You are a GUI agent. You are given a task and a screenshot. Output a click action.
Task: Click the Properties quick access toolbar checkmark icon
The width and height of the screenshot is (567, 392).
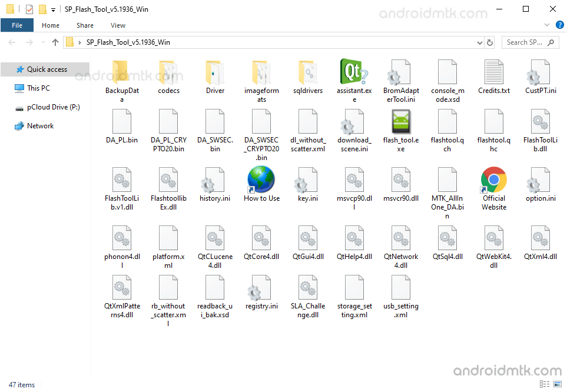click(x=29, y=9)
